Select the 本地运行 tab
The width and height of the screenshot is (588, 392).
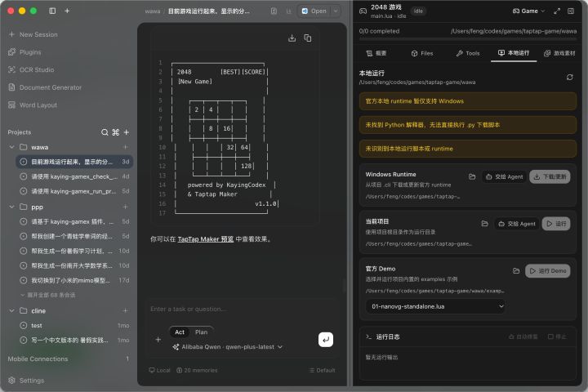514,53
